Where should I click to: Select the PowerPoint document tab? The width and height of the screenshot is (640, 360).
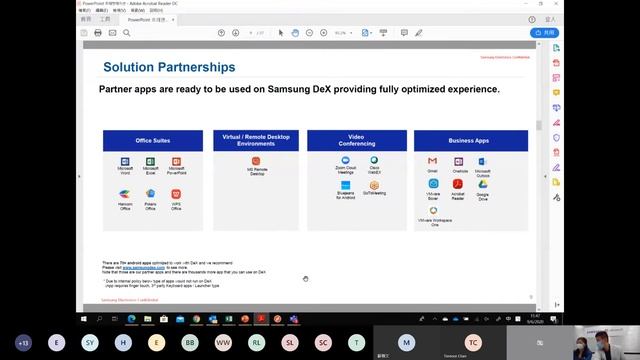pyautogui.click(x=147, y=20)
